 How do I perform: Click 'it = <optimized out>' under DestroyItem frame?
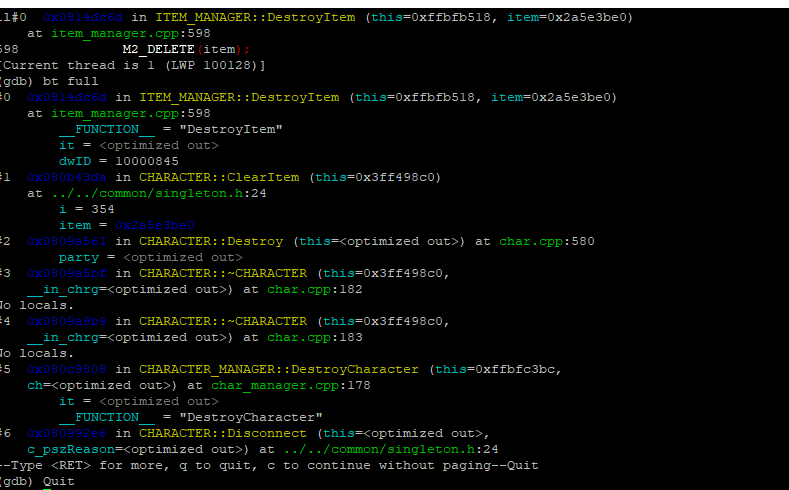[139, 145]
